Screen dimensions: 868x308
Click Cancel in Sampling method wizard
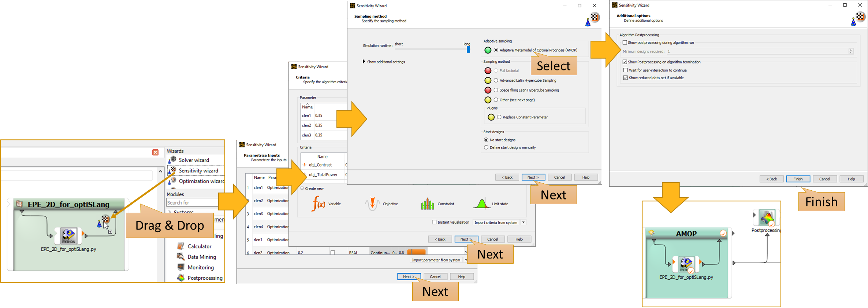[x=559, y=177]
